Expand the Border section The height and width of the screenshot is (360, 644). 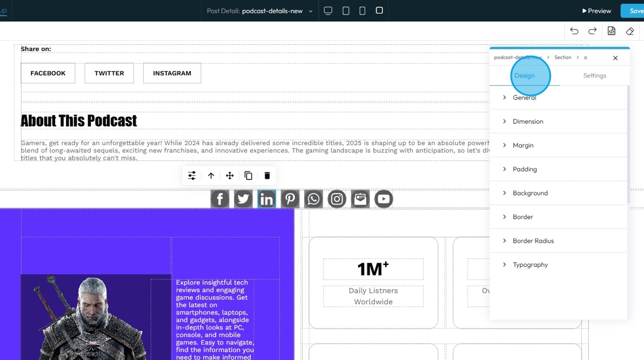click(558, 217)
